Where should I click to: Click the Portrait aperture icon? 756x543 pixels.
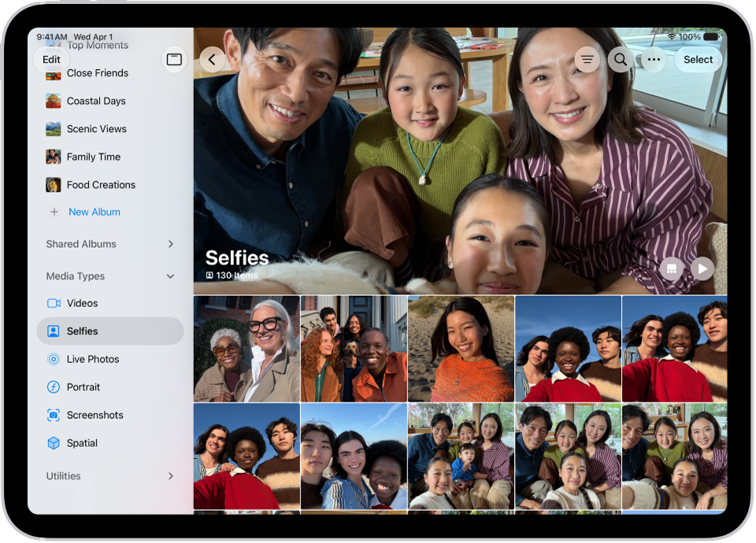pos(54,387)
